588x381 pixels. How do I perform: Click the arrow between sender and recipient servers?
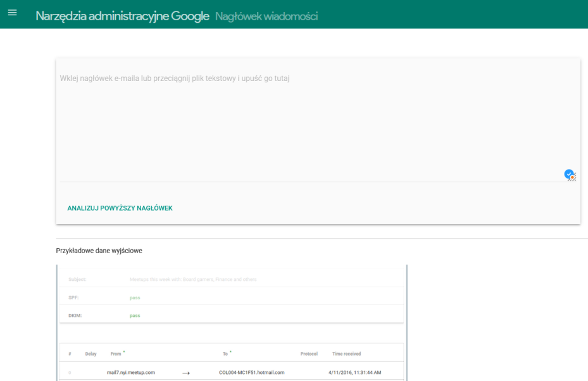[186, 373]
